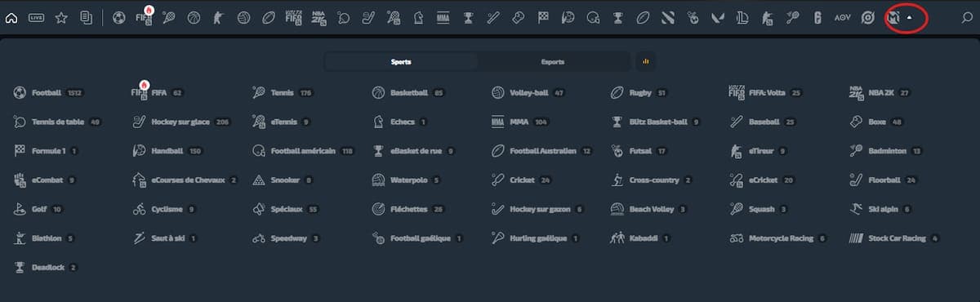Open Beach Volley 3 entry
980x302 pixels.
pyautogui.click(x=649, y=209)
